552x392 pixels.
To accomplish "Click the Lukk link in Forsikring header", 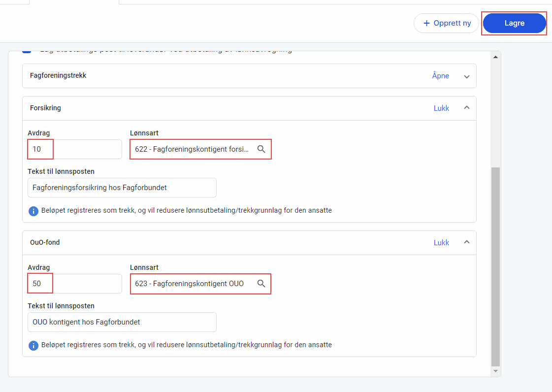I will click(x=441, y=108).
